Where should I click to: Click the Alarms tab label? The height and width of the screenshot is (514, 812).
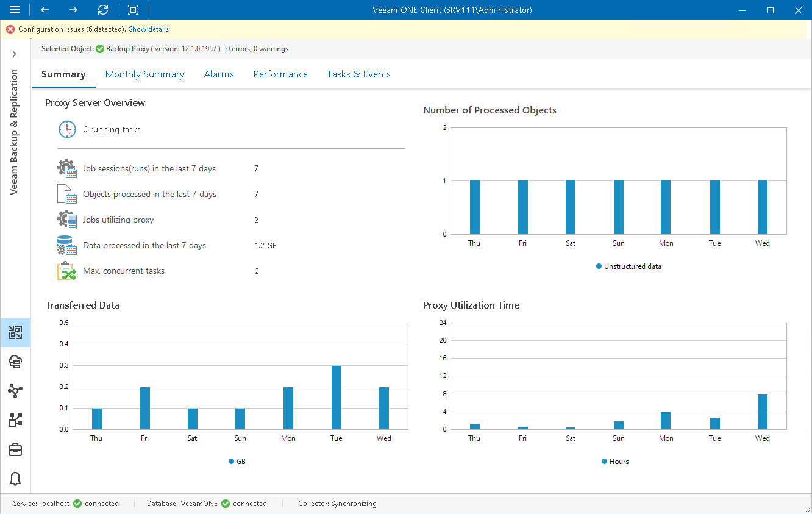tap(219, 74)
